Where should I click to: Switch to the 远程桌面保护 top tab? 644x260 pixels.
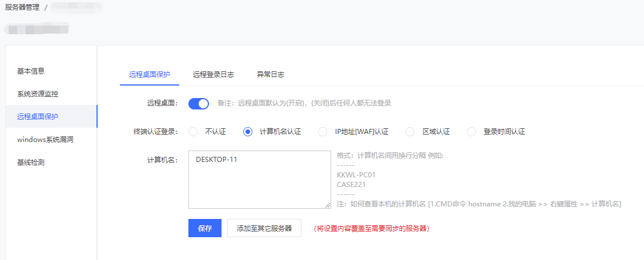[x=150, y=75]
